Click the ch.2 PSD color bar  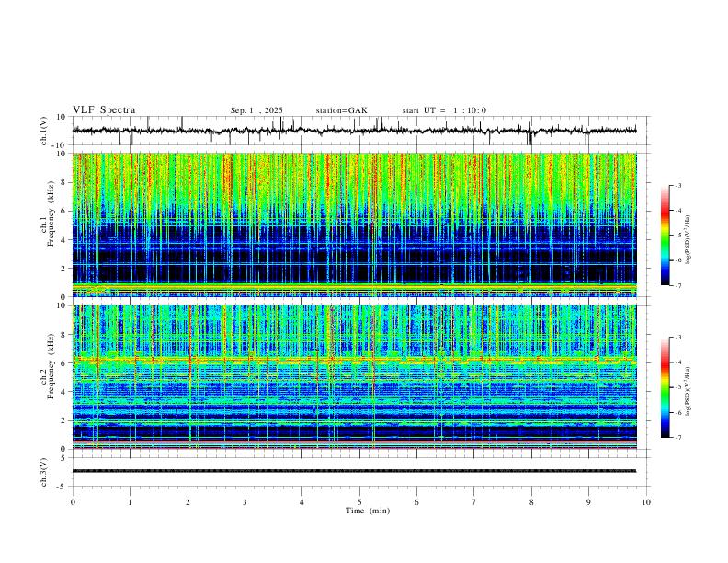[665, 387]
